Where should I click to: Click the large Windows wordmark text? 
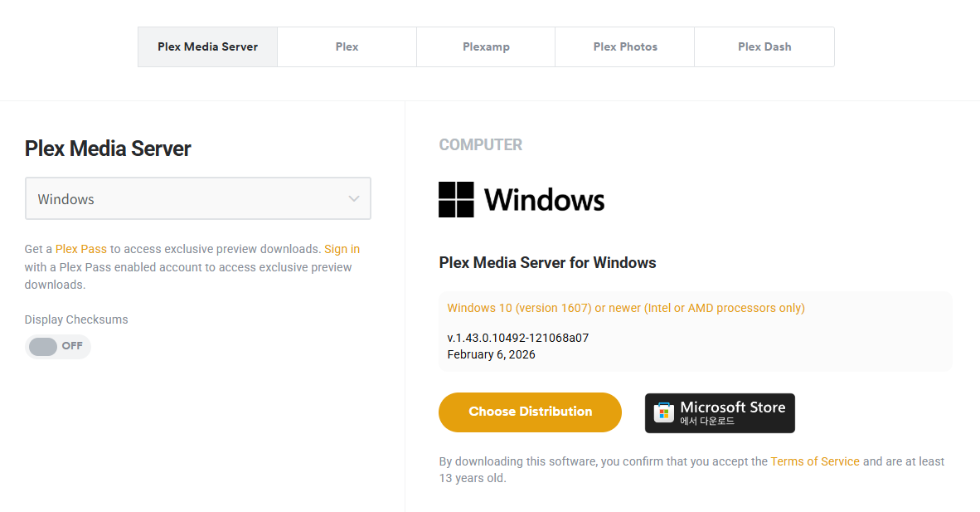click(545, 200)
